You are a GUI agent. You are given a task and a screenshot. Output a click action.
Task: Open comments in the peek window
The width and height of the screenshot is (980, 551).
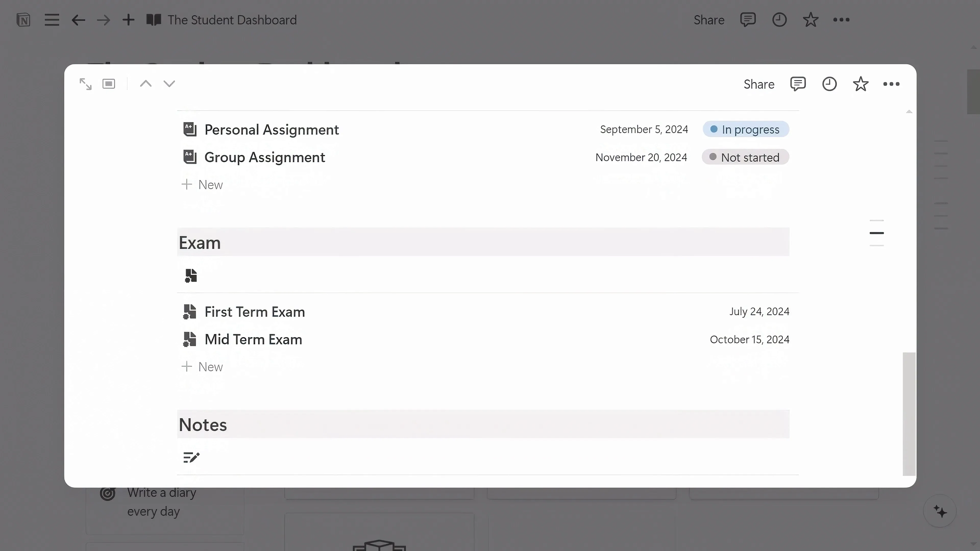[798, 84]
